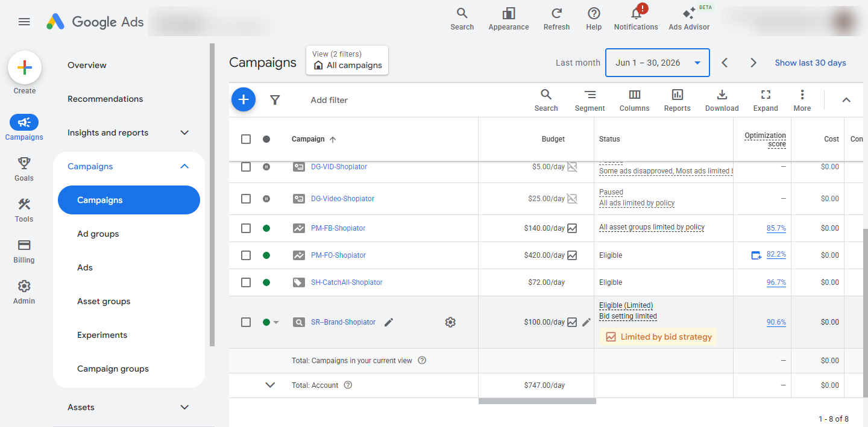Open the date range dropdown
This screenshot has height=427, width=868.
658,63
